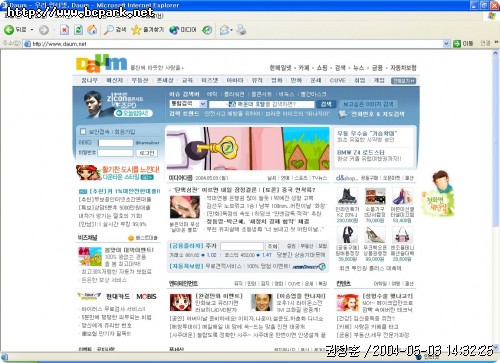Screen dimensions: 500x363
Task: Click the floating boy character ad
Action: (x=438, y=193)
